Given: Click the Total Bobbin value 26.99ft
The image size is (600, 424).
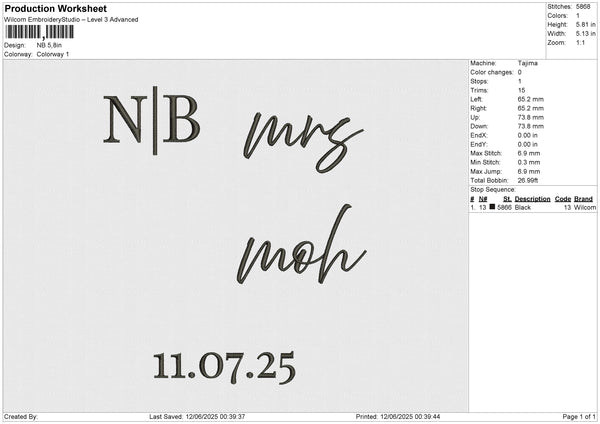Looking at the screenshot, I should click(x=528, y=180).
